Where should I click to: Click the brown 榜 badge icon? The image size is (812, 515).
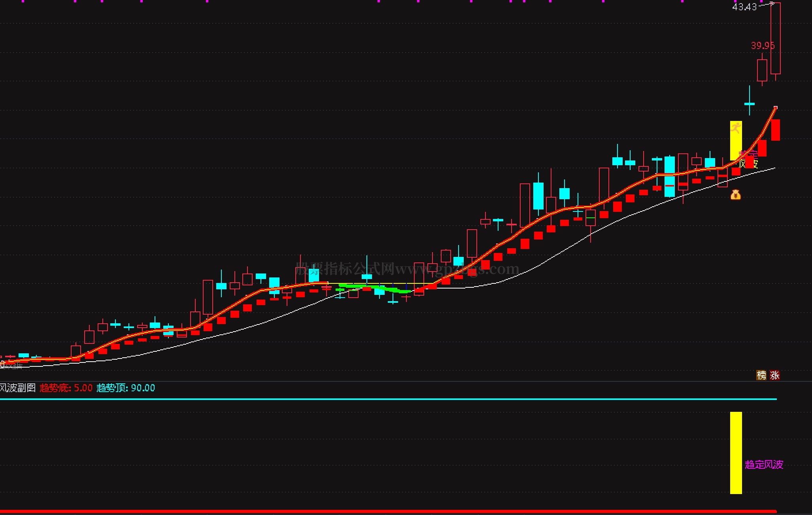coord(761,375)
